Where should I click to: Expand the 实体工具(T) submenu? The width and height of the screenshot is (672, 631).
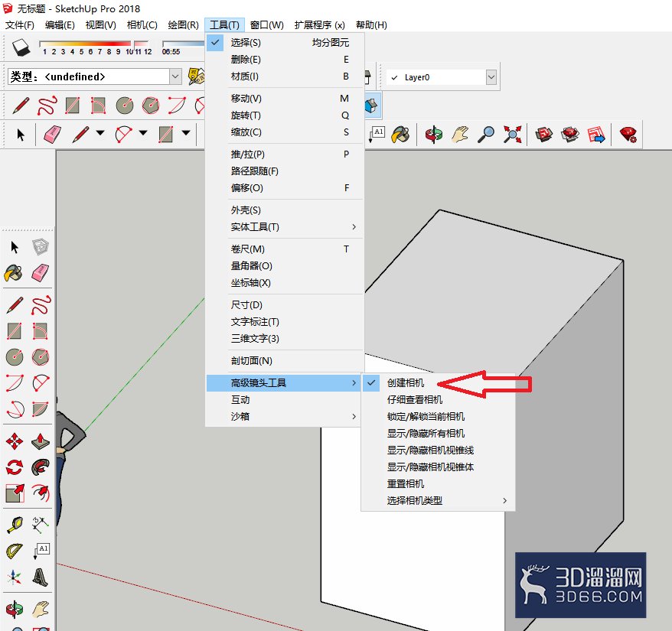285,226
